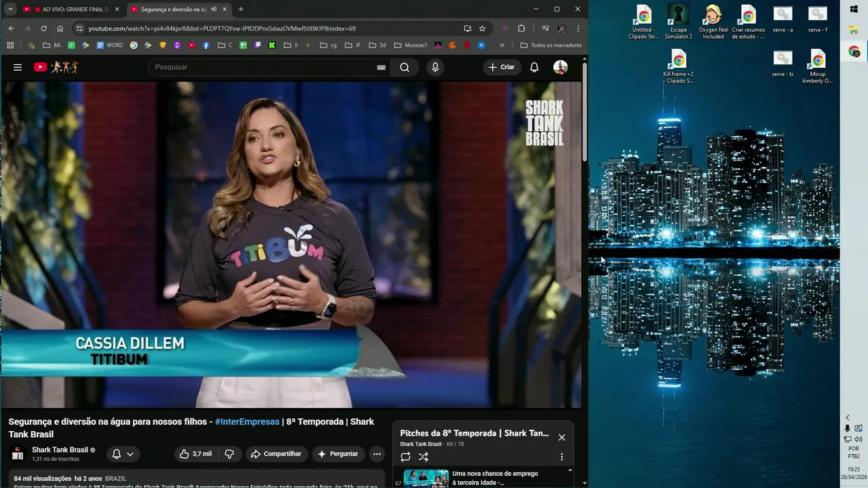Viewport: 868px width, 488px height.
Task: Share the video with Compartilhar
Action: 276,454
